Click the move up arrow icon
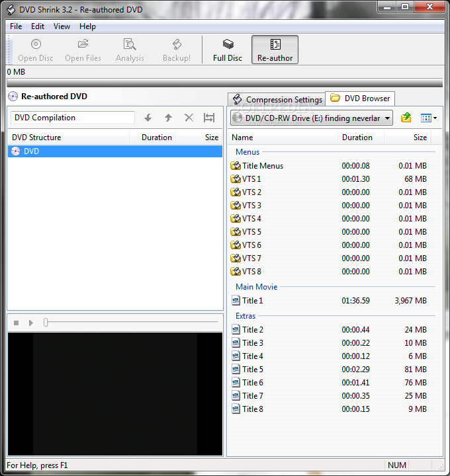450x476 pixels. point(168,118)
